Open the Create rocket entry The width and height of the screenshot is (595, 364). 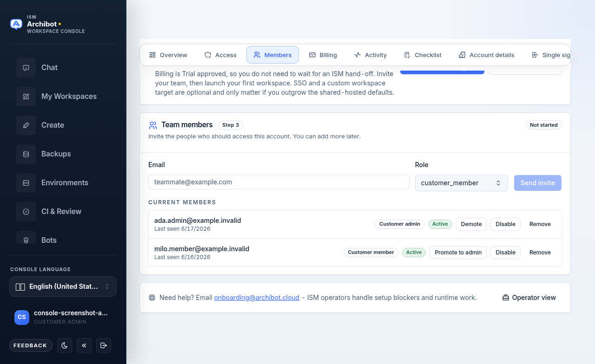[63, 125]
